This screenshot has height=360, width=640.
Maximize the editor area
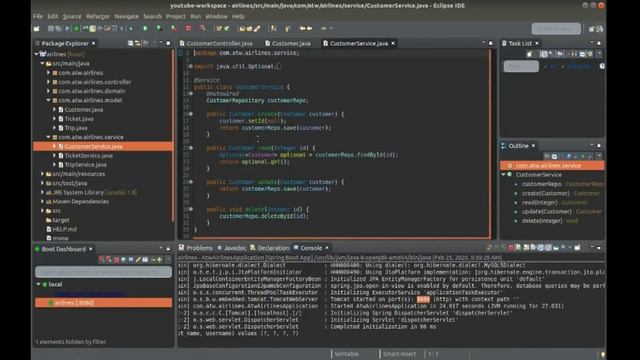pos(491,43)
